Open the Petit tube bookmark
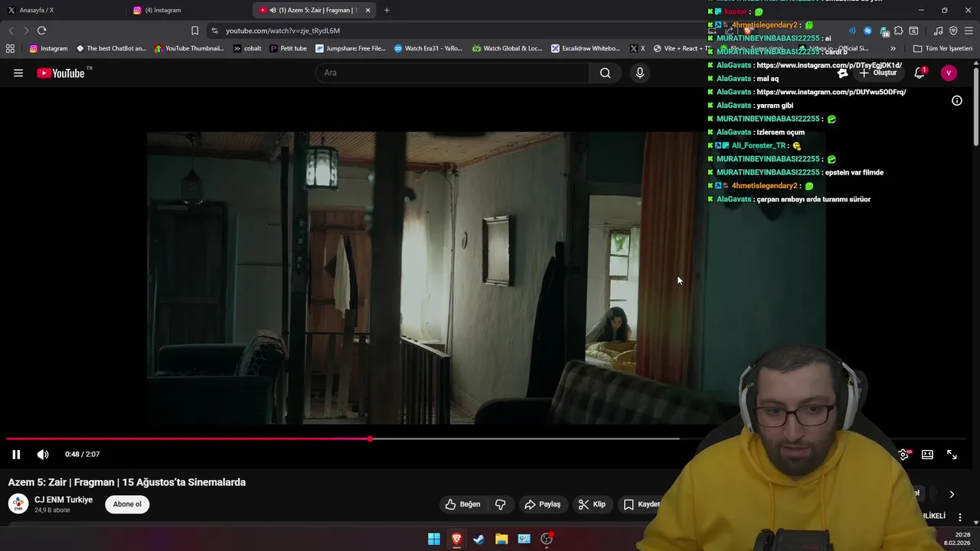This screenshot has height=551, width=980. coord(288,48)
